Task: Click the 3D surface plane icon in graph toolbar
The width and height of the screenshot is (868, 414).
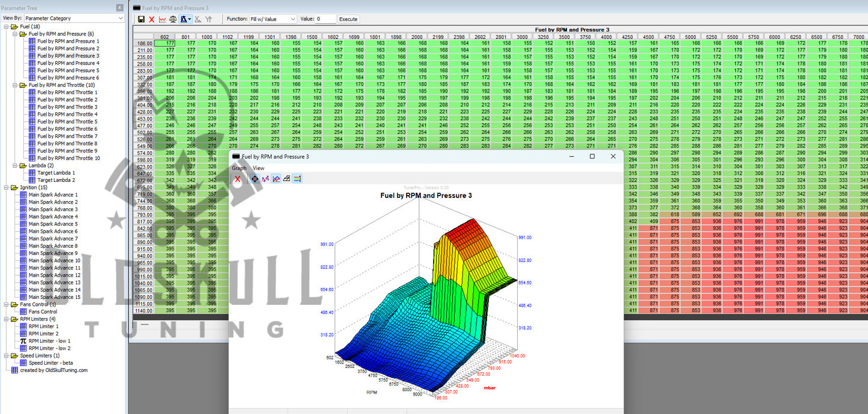Action: point(287,179)
